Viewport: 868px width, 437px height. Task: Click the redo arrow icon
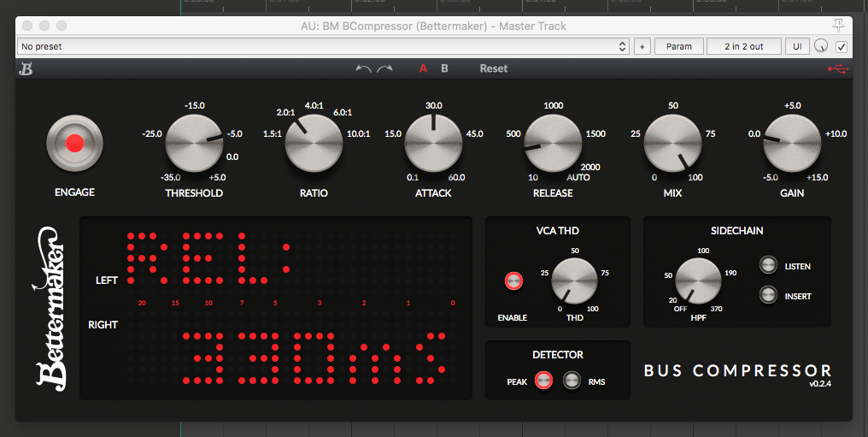(x=384, y=68)
